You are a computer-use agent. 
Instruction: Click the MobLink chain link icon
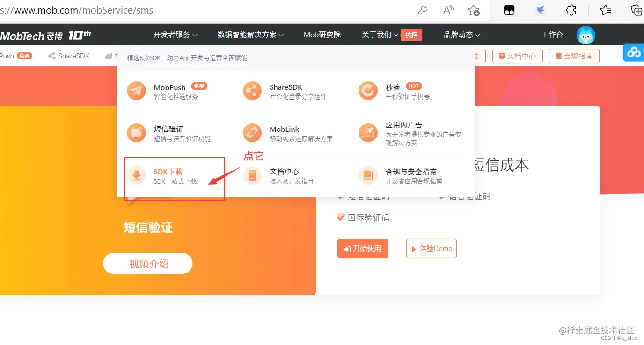click(x=252, y=133)
